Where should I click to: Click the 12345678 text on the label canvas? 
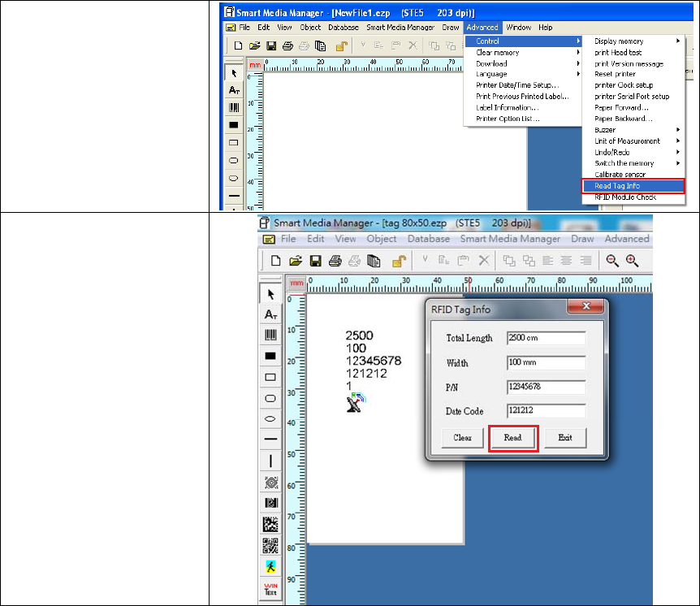point(374,361)
